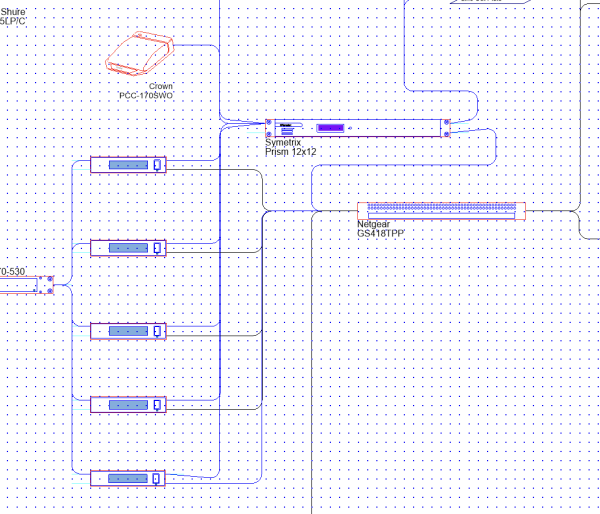Click the left rack ear of the Symetrix Prism
The height and width of the screenshot is (514, 600).
click(x=270, y=128)
